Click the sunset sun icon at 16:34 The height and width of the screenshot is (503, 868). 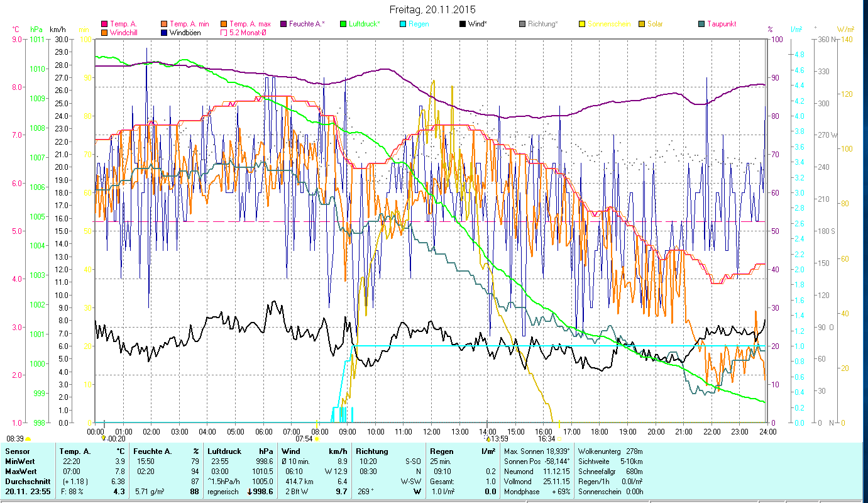point(559,439)
